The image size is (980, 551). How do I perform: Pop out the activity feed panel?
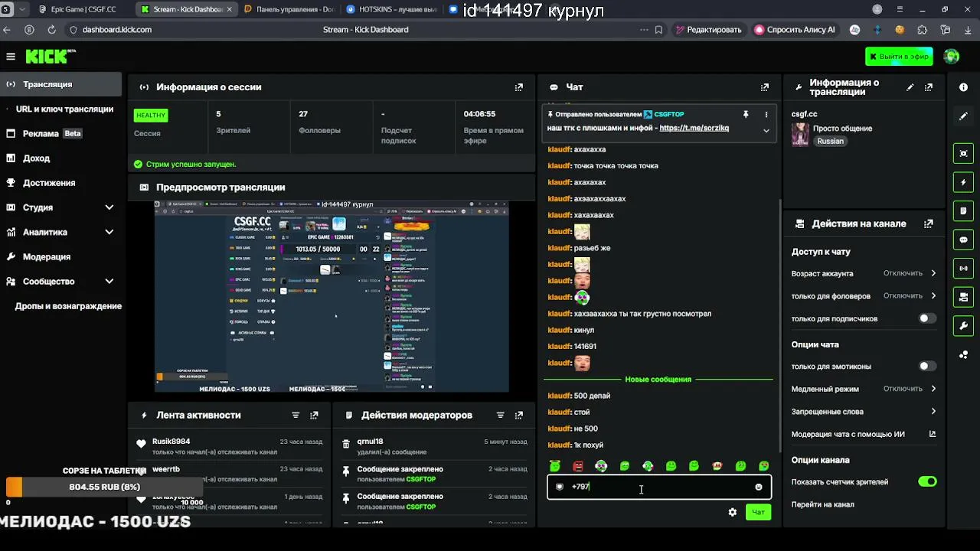click(314, 416)
